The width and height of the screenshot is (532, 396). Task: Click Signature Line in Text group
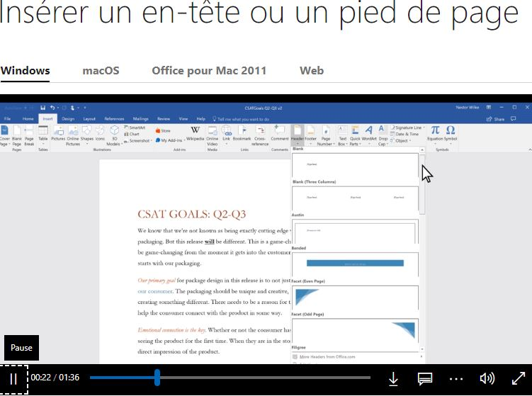click(408, 128)
